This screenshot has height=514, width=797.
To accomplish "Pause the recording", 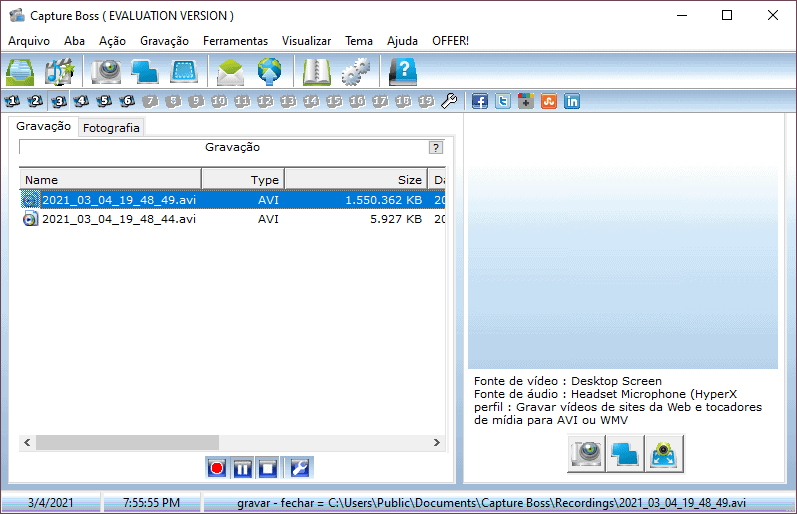I will pyautogui.click(x=242, y=468).
